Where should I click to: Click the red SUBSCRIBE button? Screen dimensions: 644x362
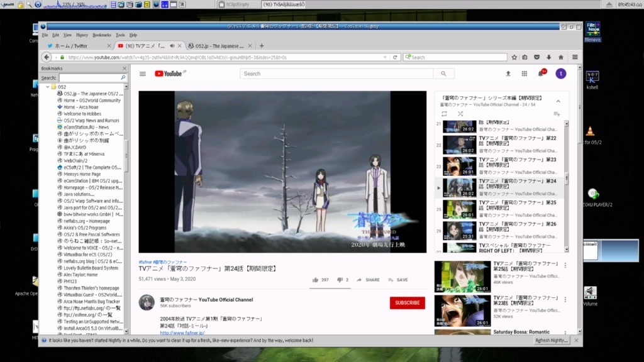click(x=407, y=303)
